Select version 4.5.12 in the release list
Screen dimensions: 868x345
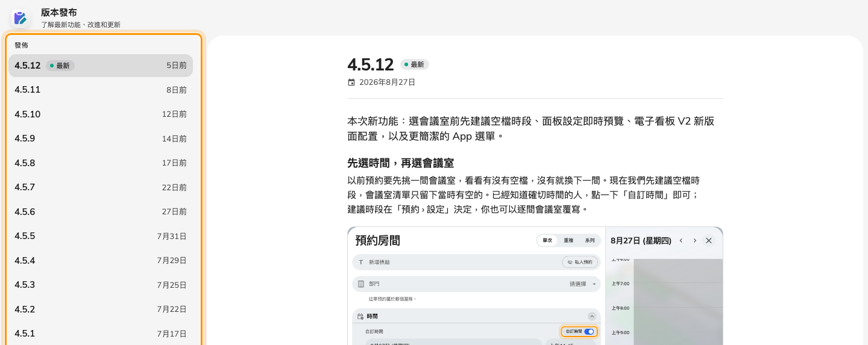point(101,66)
